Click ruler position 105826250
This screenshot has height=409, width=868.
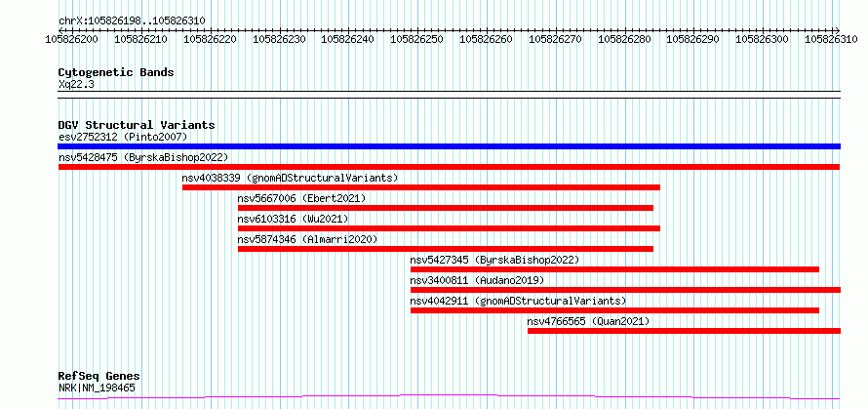pyautogui.click(x=418, y=39)
